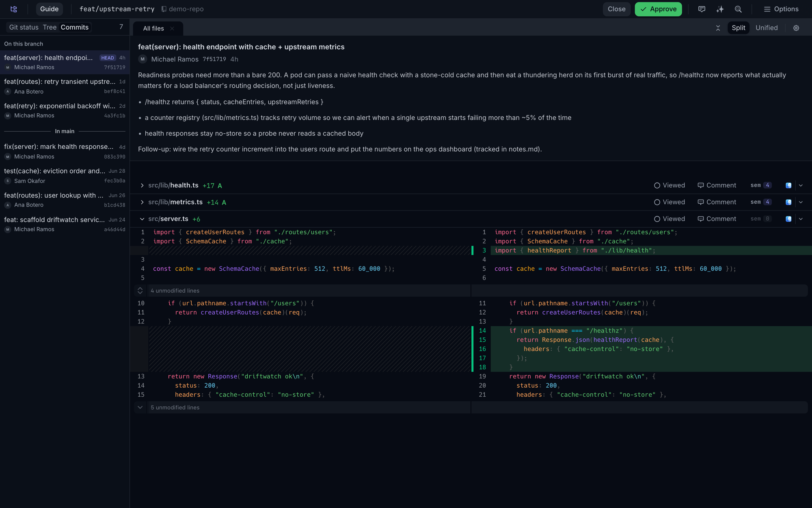Click the sem 4 badge on metrics.ts

pos(760,202)
